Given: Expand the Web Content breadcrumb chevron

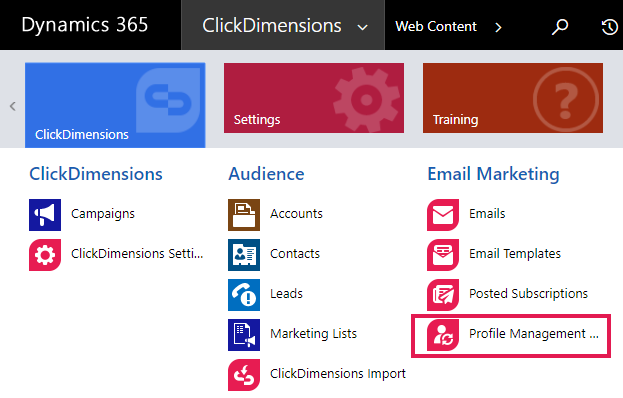Looking at the screenshot, I should (x=498, y=27).
